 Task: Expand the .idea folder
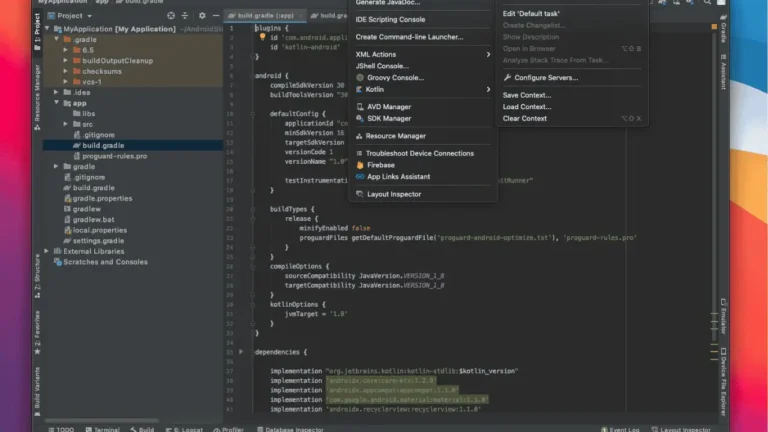click(56, 93)
